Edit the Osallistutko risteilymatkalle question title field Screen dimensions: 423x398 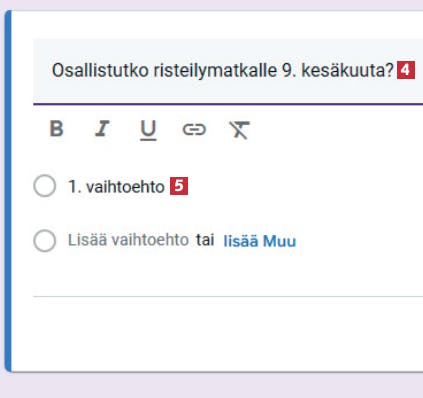pos(228,71)
